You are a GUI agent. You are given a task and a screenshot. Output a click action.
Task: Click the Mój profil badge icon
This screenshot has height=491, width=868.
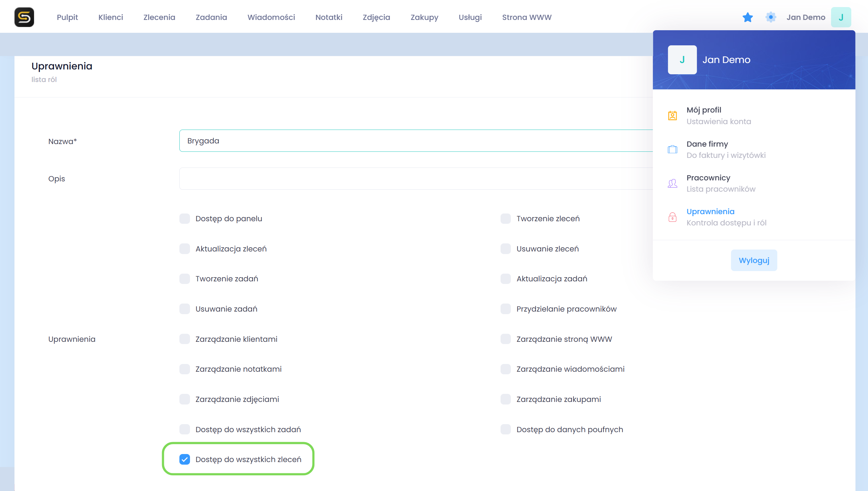[x=673, y=116]
